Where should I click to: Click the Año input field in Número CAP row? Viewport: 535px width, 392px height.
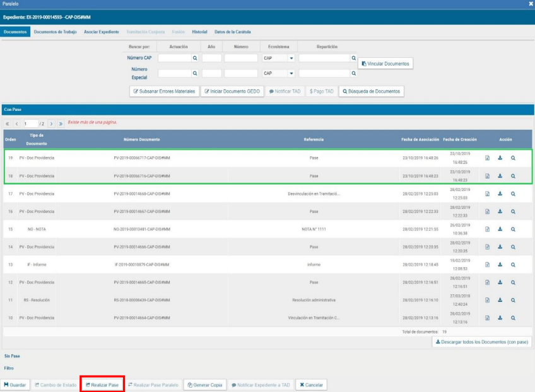pyautogui.click(x=211, y=58)
